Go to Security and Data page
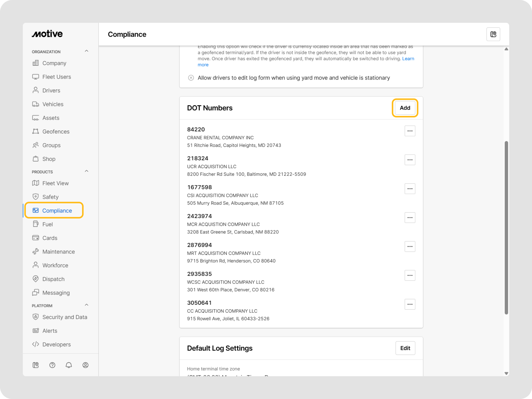Screen dimensions: 532x399 pos(64,317)
